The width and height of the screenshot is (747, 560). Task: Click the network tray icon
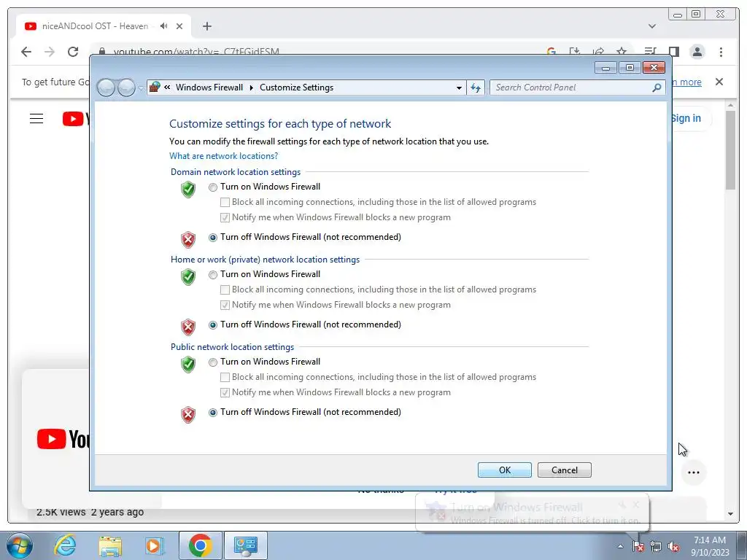[x=656, y=547]
